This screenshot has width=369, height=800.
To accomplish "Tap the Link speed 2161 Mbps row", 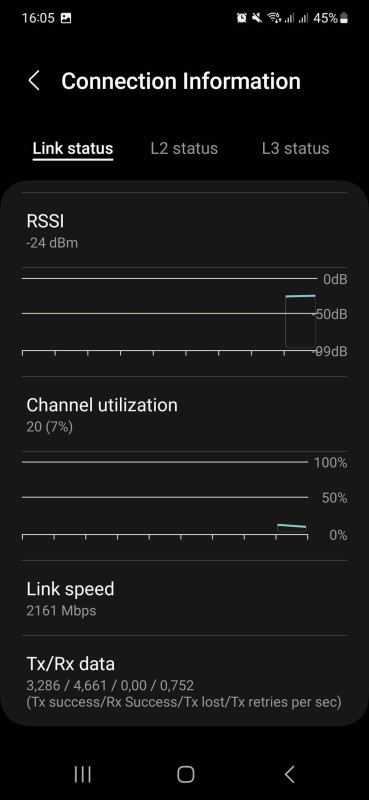I will tap(184, 598).
